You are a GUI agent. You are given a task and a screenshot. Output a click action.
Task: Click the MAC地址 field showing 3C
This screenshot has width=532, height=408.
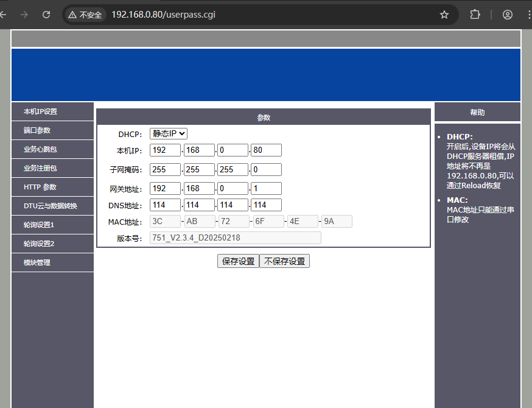point(165,221)
